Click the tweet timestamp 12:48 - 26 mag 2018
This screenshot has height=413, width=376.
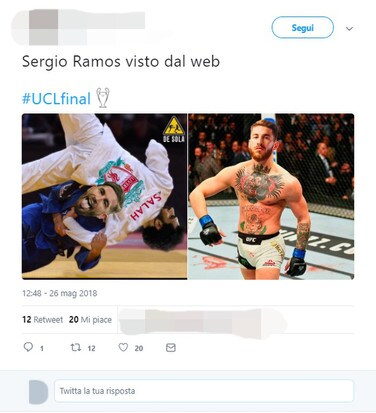click(60, 293)
